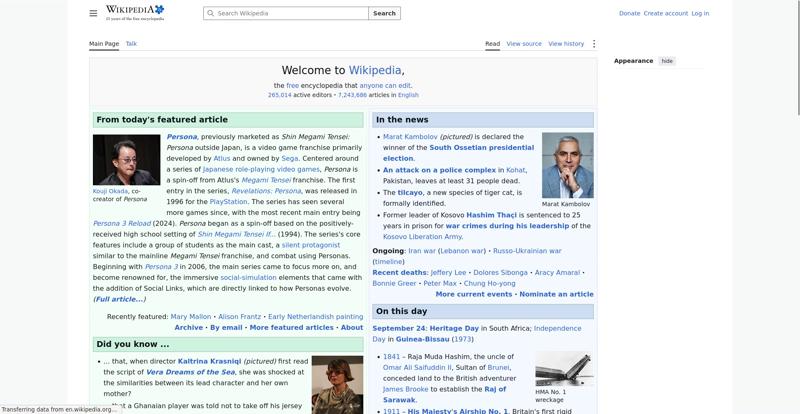
Task: Click the Hashim Thaçi link
Action: (x=491, y=215)
